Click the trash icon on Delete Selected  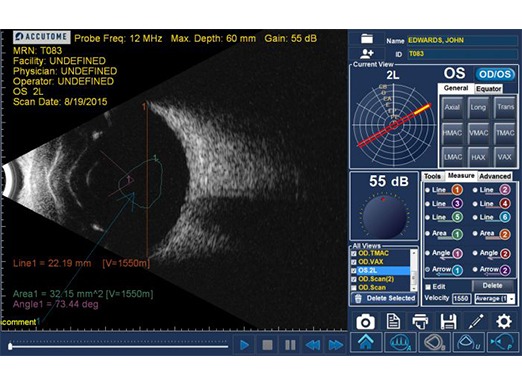358,298
